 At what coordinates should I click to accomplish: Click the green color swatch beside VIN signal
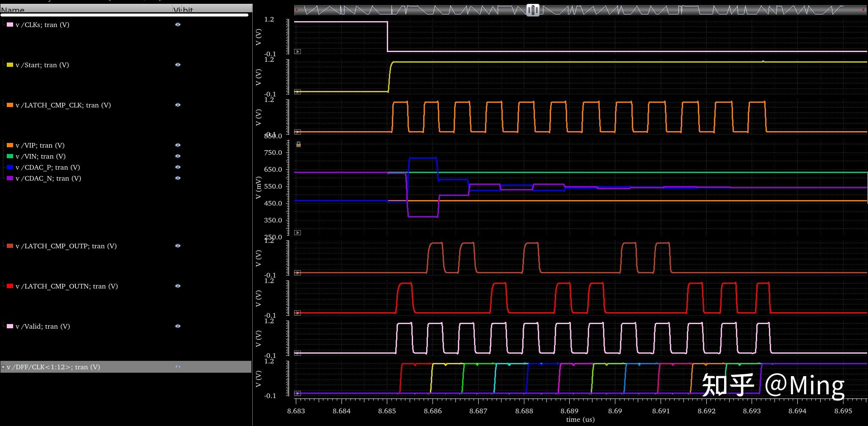tap(10, 156)
